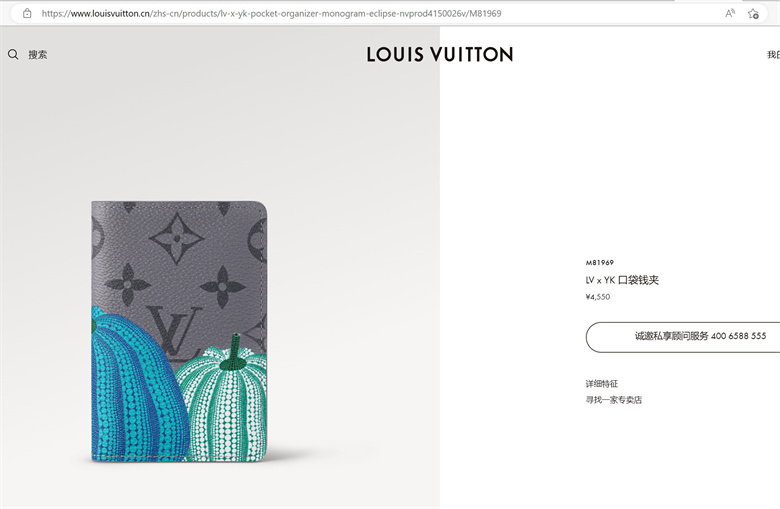
Task: Focus the browser address bar URL
Action: (271, 13)
